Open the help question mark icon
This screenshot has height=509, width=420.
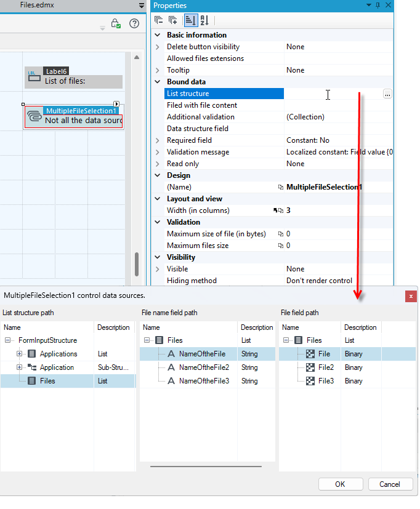pyautogui.click(x=134, y=23)
